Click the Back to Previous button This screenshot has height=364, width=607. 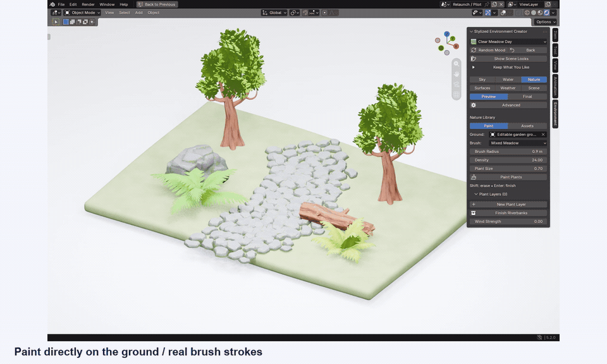pyautogui.click(x=157, y=4)
